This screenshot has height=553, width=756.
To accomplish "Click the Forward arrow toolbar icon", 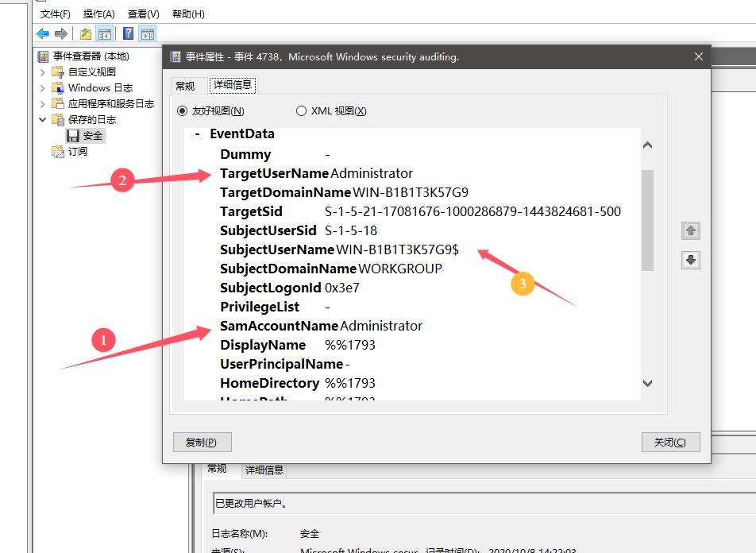I will pos(60,33).
